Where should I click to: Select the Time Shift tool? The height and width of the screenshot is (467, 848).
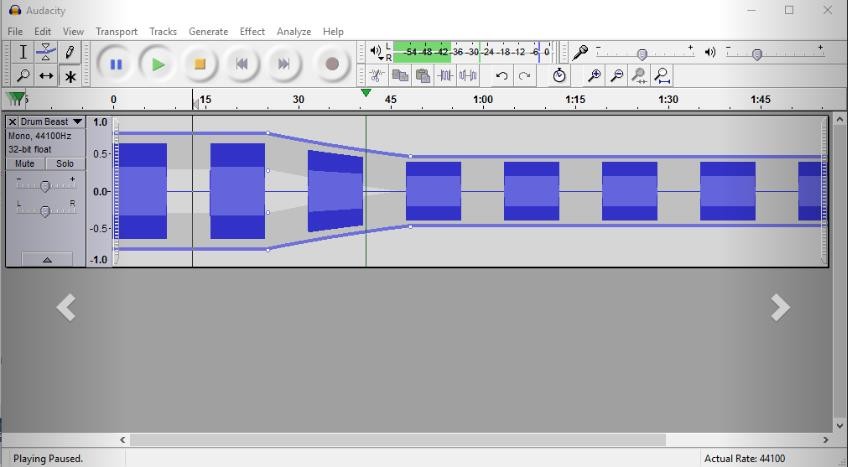[46, 76]
